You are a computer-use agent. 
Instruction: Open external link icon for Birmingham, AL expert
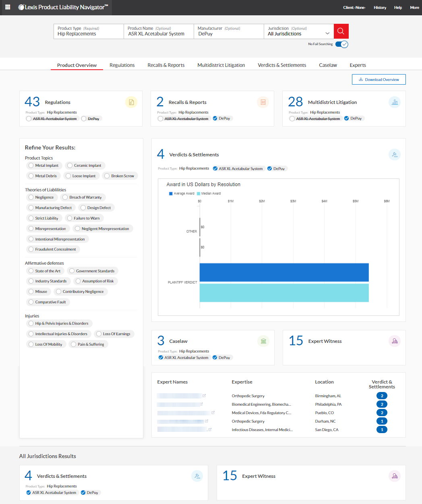[204, 396]
